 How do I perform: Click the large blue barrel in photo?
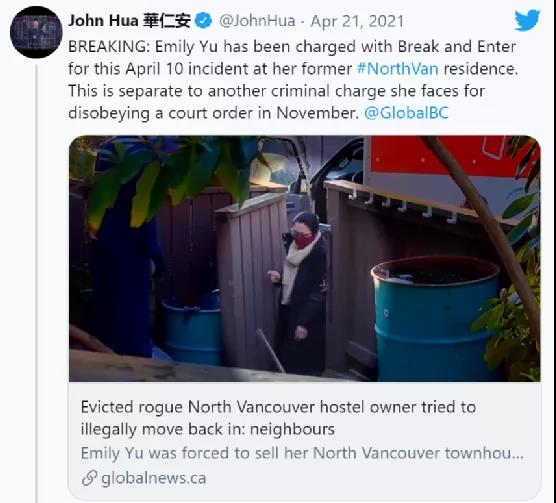tap(436, 318)
